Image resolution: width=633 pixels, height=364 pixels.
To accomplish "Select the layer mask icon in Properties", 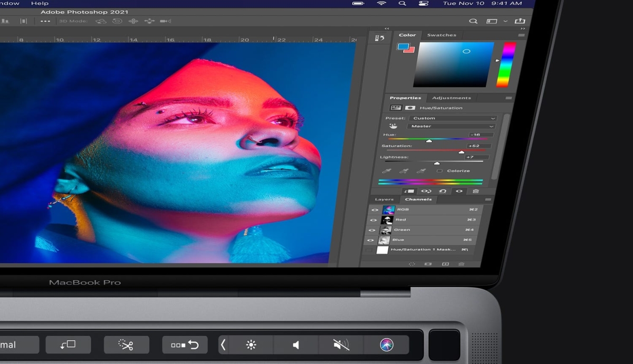I will 410,108.
